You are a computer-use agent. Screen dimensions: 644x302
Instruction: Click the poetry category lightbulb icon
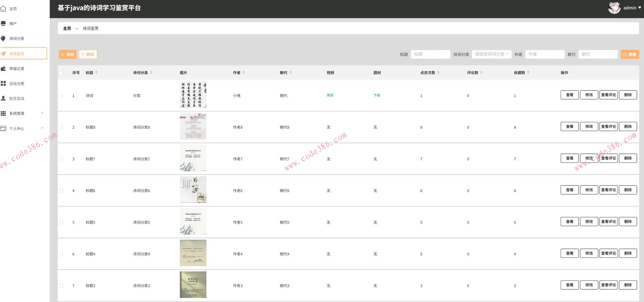[3, 39]
